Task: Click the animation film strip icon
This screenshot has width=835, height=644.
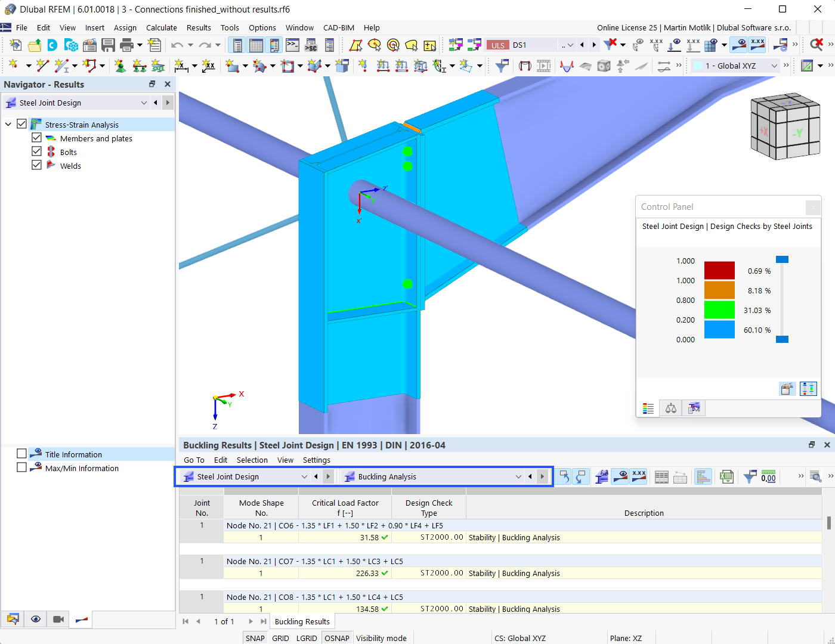Action: (543, 66)
